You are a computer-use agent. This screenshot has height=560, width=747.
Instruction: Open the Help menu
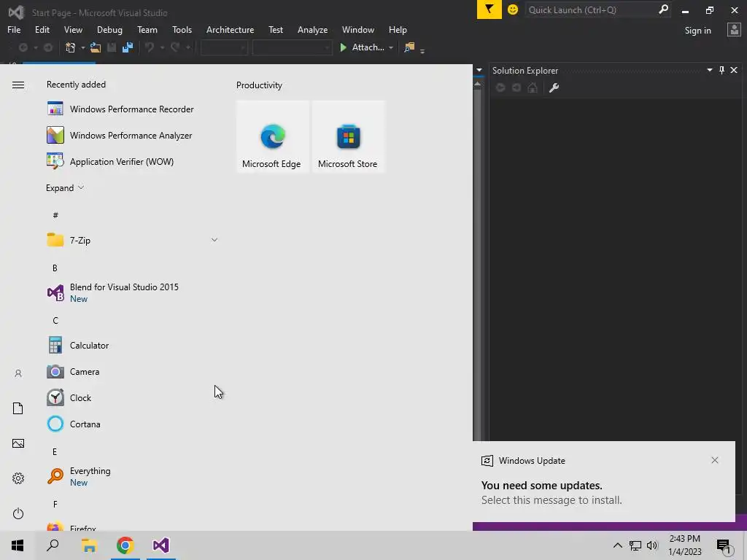[398, 29]
